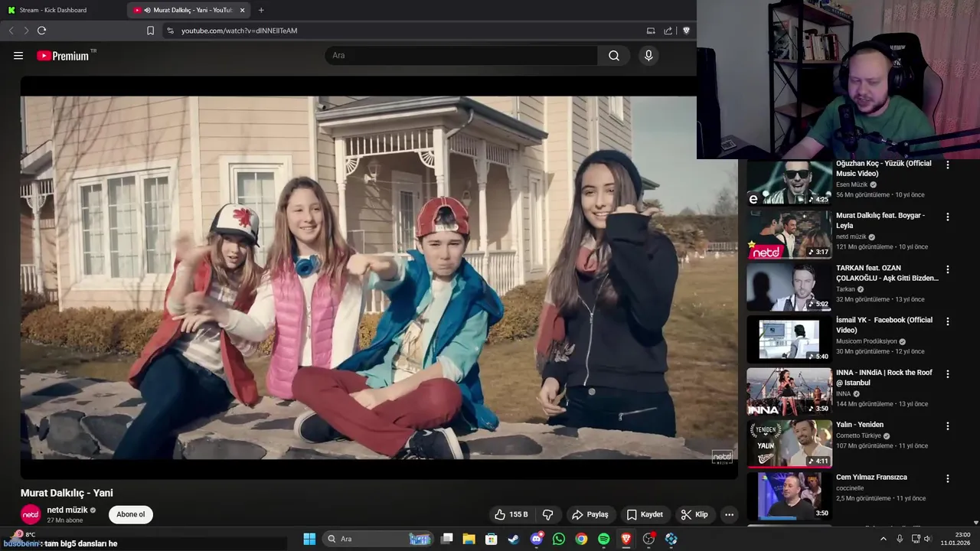Screen dimensions: 980x551
Task: Mute the tab via speaker icon on YouTube tab
Action: click(146, 10)
